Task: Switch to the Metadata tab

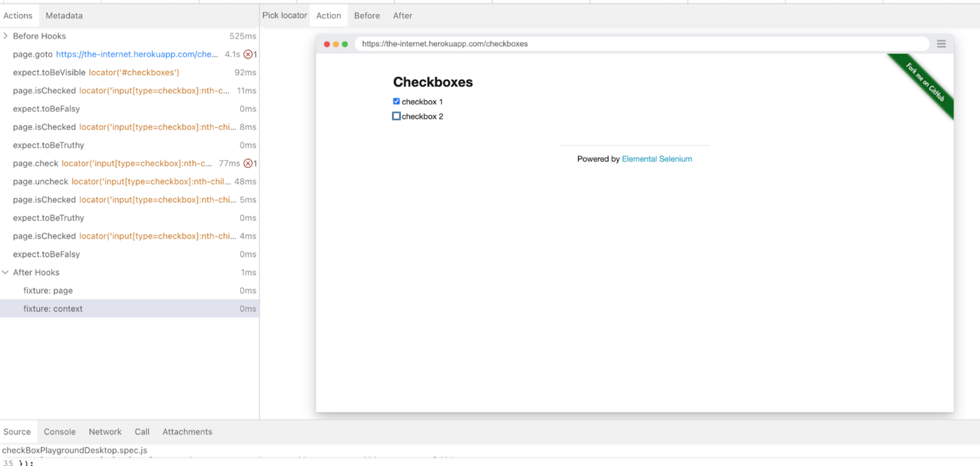Action: coord(64,15)
